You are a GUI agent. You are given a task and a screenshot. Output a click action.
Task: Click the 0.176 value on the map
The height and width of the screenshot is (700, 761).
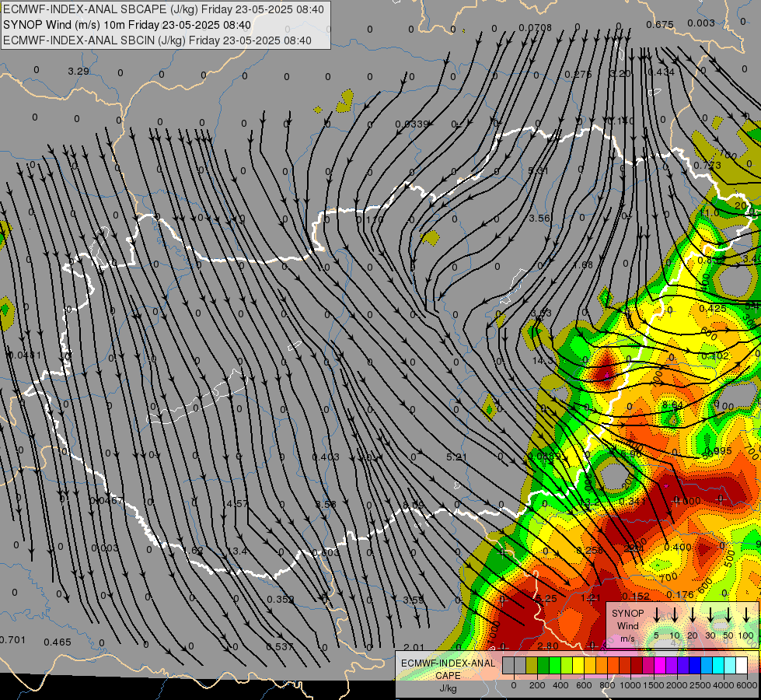(x=680, y=594)
